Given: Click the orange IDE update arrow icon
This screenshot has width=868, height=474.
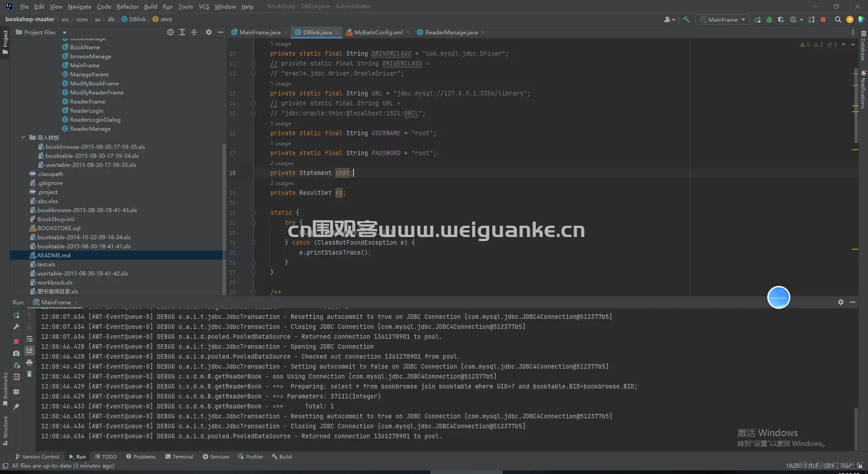Looking at the screenshot, I should click(850, 19).
